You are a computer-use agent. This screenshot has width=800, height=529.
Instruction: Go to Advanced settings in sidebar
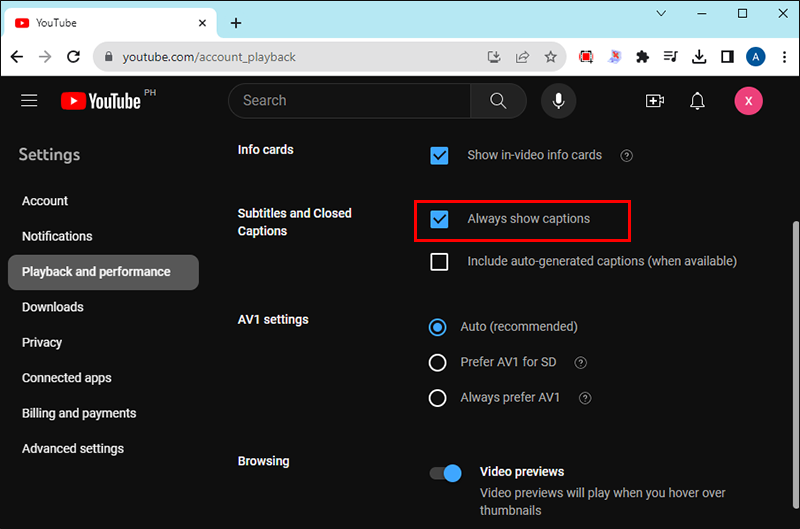[x=73, y=449]
